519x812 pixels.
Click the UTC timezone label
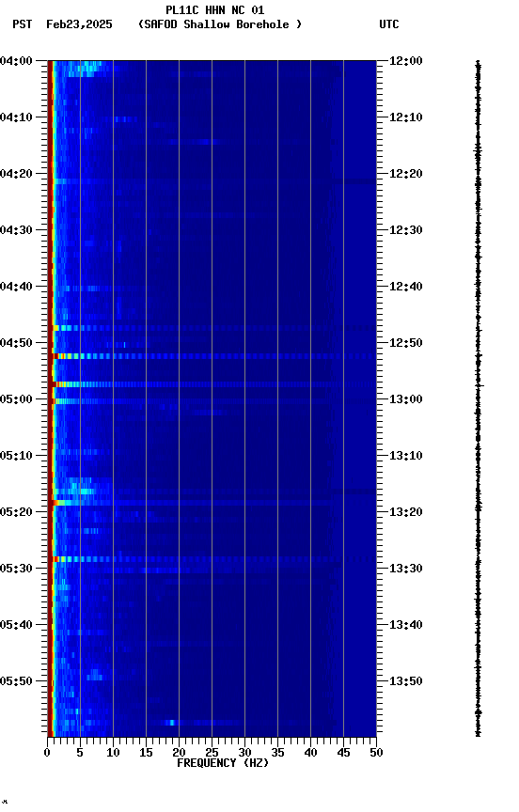389,24
